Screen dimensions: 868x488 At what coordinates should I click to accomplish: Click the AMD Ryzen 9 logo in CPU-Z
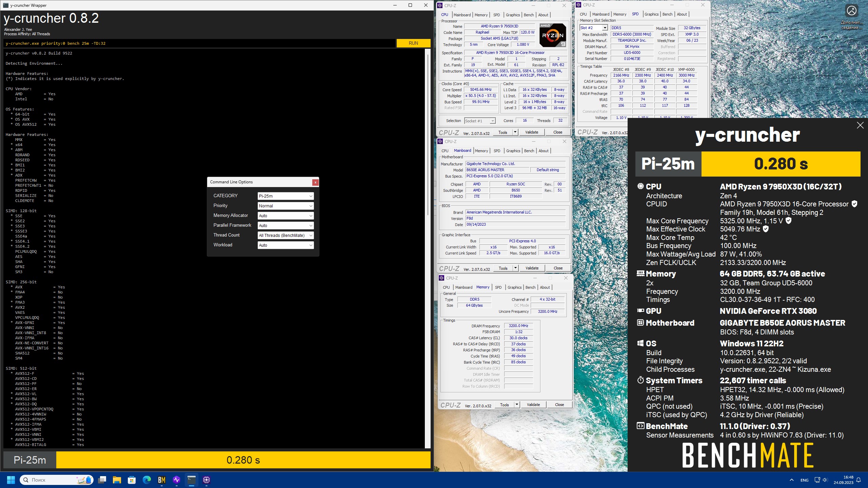552,35
